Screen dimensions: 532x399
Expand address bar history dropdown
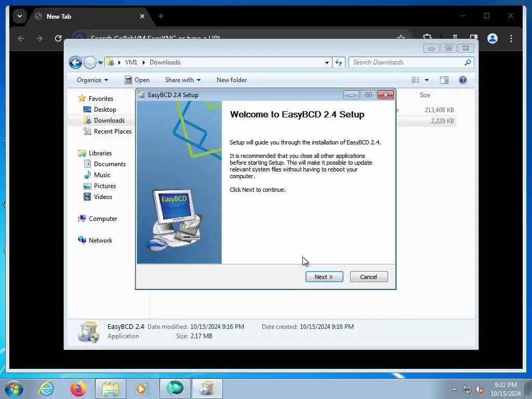[327, 62]
